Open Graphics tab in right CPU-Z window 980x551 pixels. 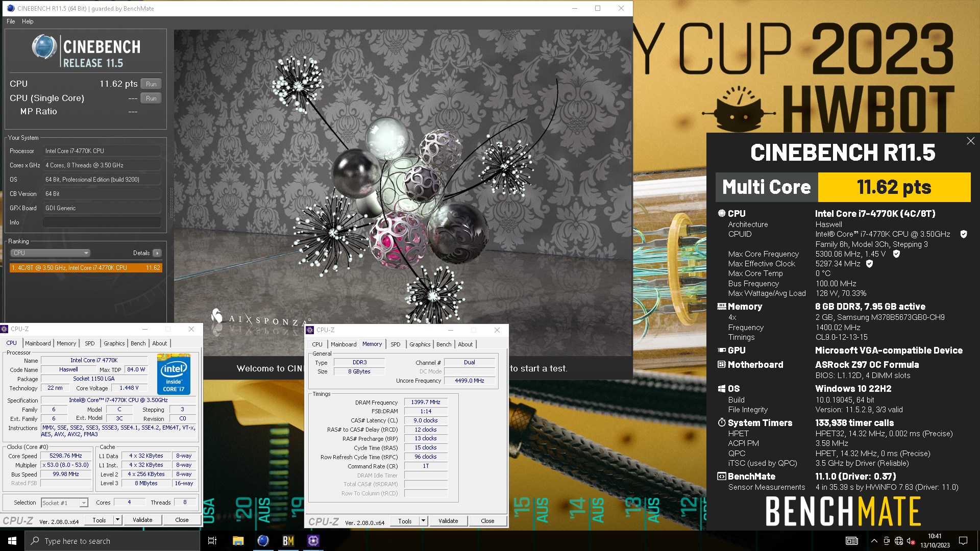click(x=420, y=344)
